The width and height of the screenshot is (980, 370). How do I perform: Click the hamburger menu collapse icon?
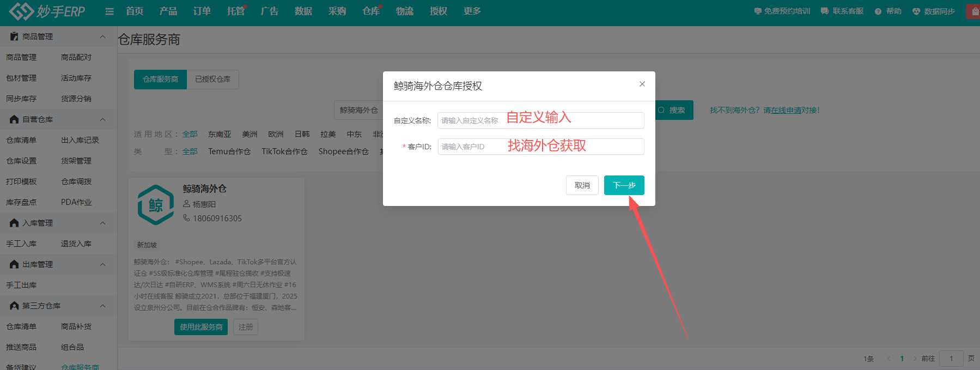click(109, 11)
